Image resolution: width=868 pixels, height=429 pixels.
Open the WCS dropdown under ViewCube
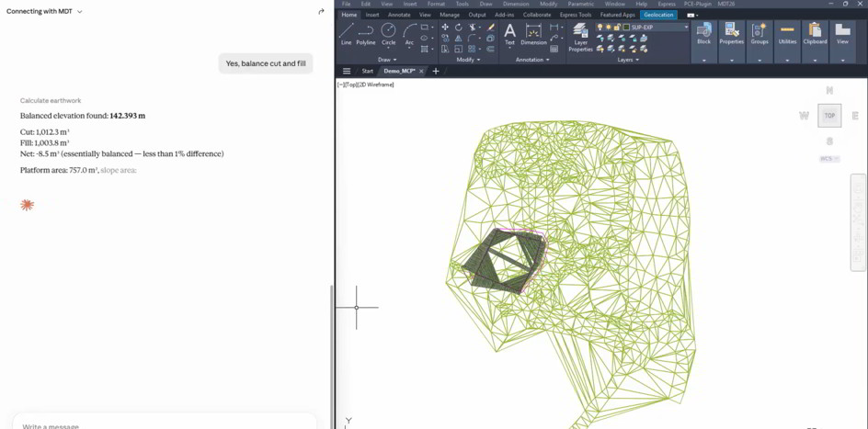click(x=829, y=159)
